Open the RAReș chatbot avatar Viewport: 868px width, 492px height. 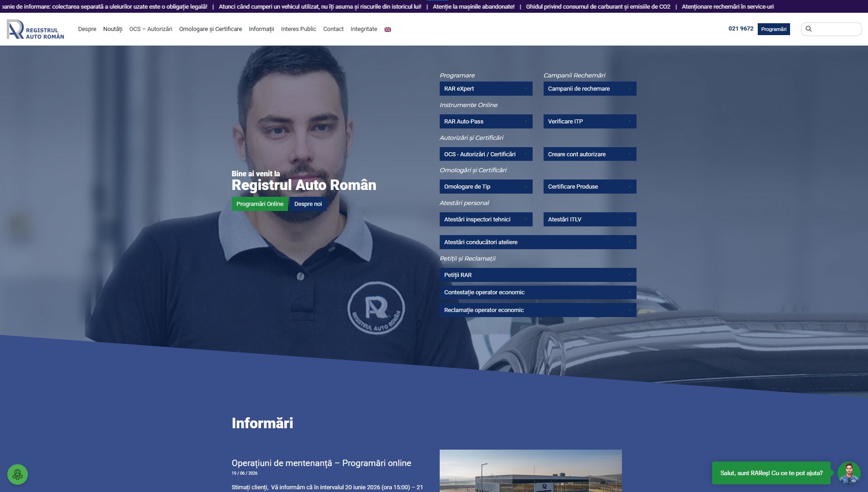[849, 473]
